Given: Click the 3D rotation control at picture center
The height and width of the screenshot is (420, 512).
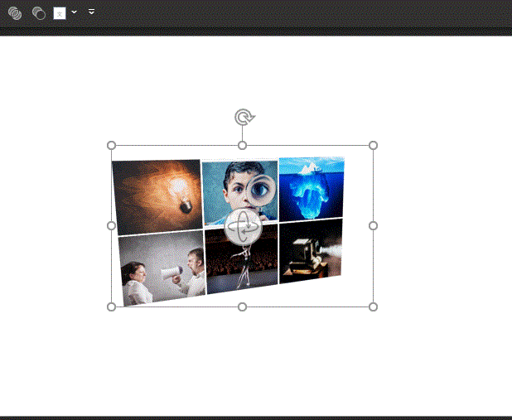Looking at the screenshot, I should pos(243,227).
